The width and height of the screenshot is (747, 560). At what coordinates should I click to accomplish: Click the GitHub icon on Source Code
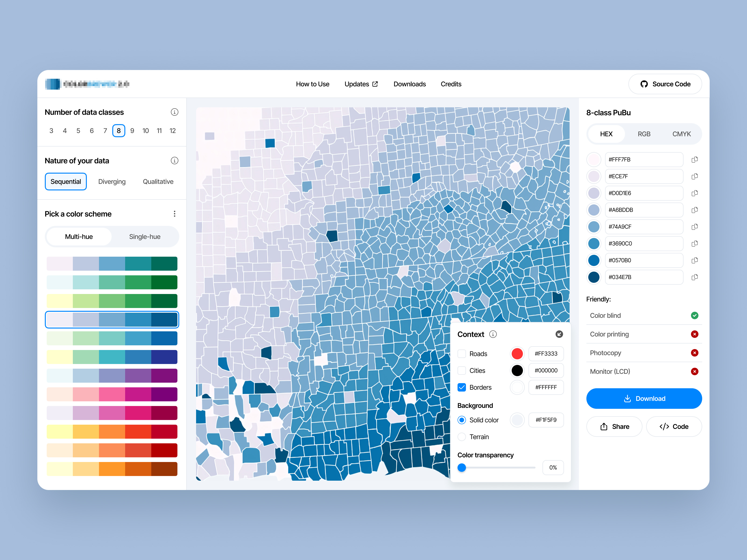click(x=644, y=84)
